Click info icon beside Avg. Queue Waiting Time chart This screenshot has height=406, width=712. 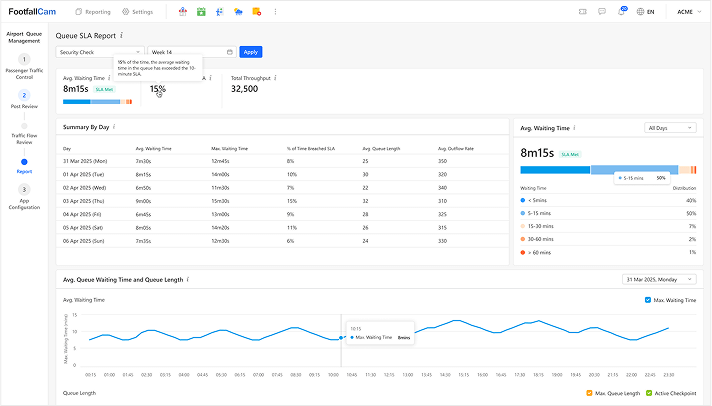pyautogui.click(x=188, y=280)
